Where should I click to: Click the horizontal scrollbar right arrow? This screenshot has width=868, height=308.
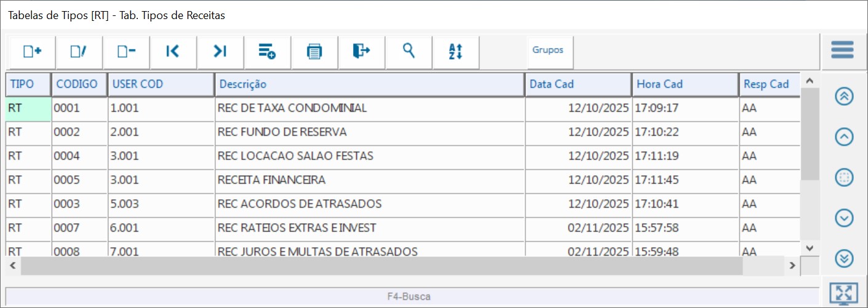(x=793, y=266)
